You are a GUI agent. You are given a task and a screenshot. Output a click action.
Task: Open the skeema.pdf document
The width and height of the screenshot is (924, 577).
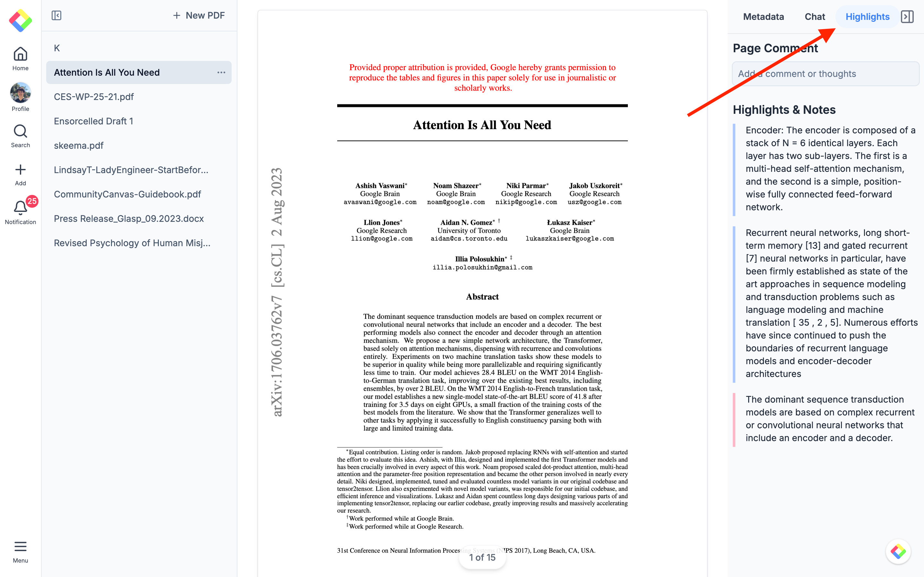click(x=79, y=146)
